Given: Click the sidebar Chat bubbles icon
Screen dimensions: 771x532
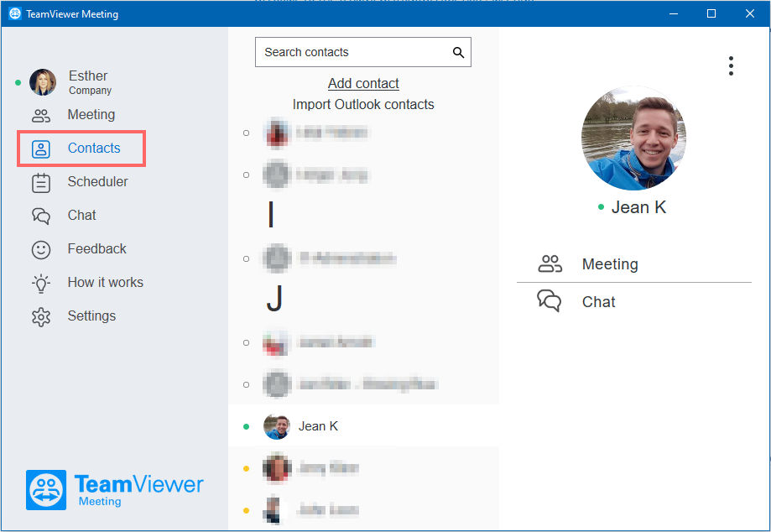Looking at the screenshot, I should coord(41,216).
